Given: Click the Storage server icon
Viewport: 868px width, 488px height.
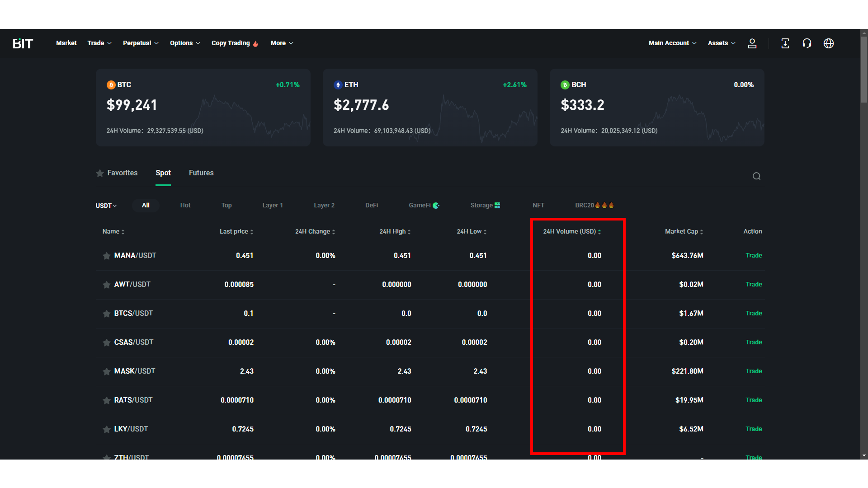Looking at the screenshot, I should pyautogui.click(x=497, y=206).
